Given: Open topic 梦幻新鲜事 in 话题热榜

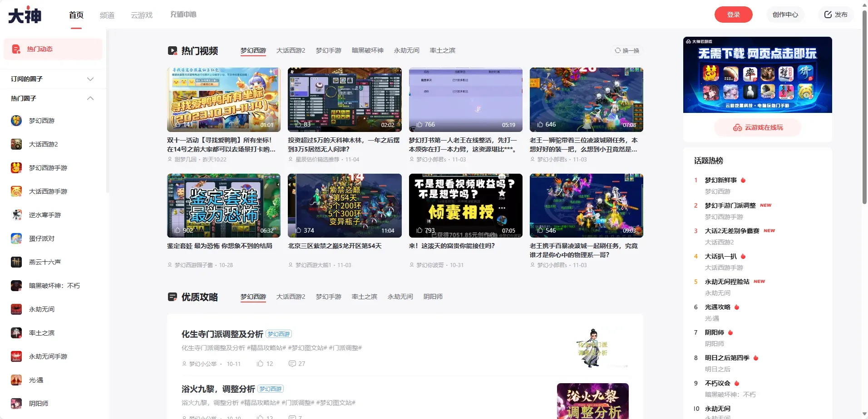Looking at the screenshot, I should click(720, 180).
